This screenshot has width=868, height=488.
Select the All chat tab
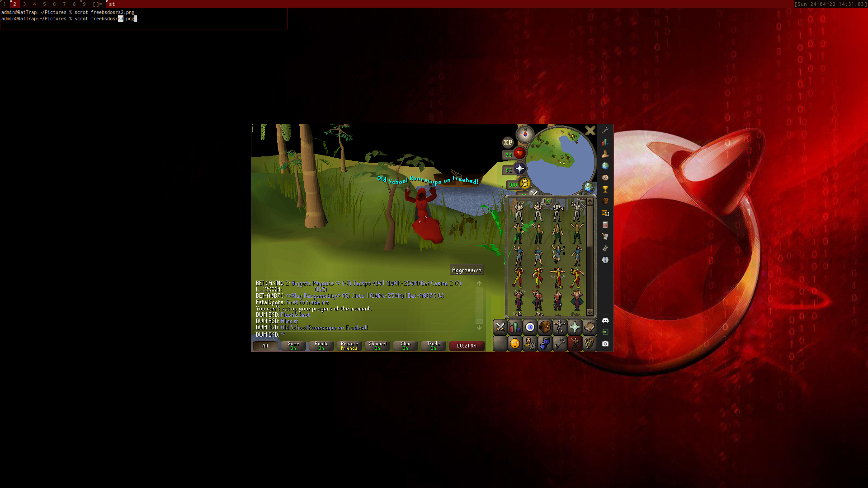pyautogui.click(x=265, y=346)
